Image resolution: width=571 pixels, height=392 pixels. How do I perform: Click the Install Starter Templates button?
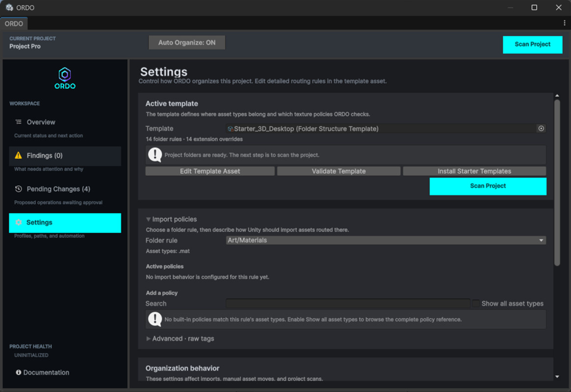[x=474, y=171]
